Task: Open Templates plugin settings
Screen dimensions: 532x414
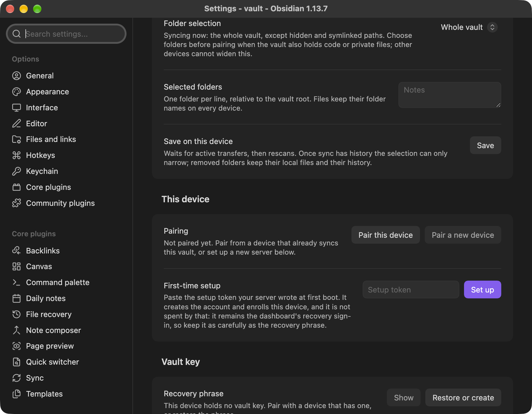Action: 66,394
